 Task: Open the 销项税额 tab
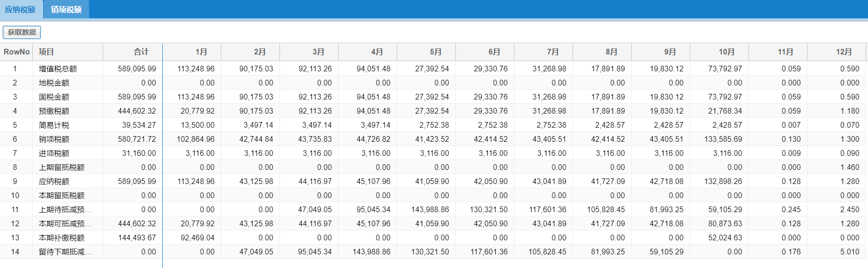(x=66, y=9)
